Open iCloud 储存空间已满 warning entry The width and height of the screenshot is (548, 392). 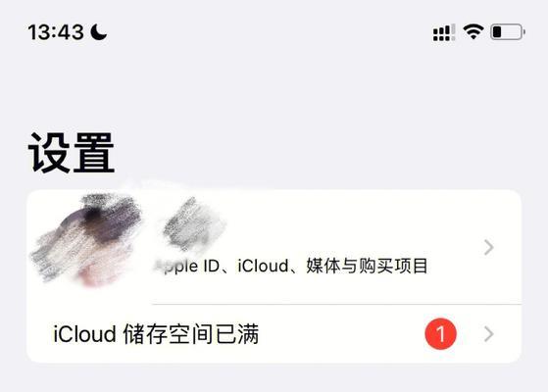pos(274,333)
